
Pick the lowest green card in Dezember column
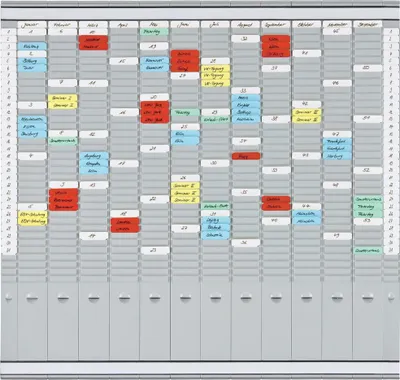pyautogui.click(x=368, y=250)
